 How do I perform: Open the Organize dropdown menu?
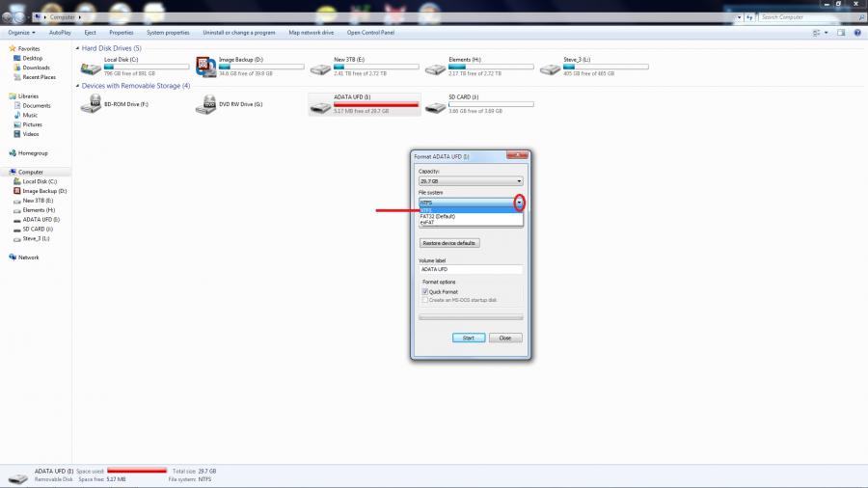(x=21, y=33)
